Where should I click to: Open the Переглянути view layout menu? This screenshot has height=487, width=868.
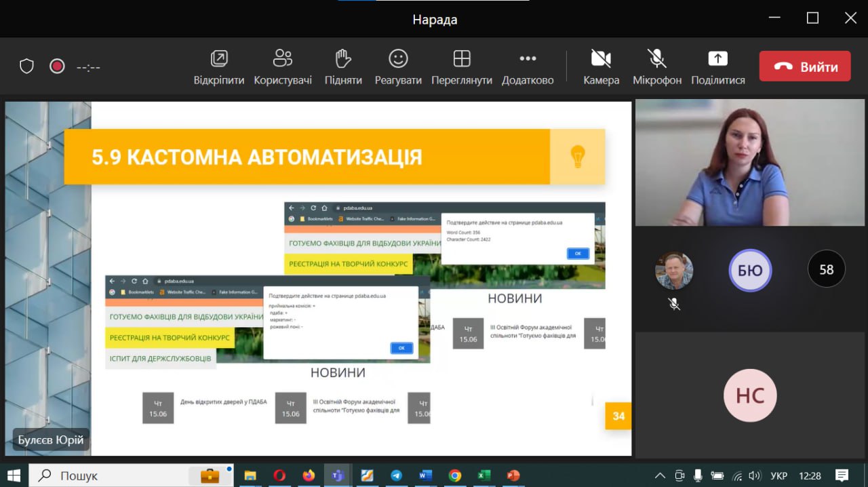[462, 67]
